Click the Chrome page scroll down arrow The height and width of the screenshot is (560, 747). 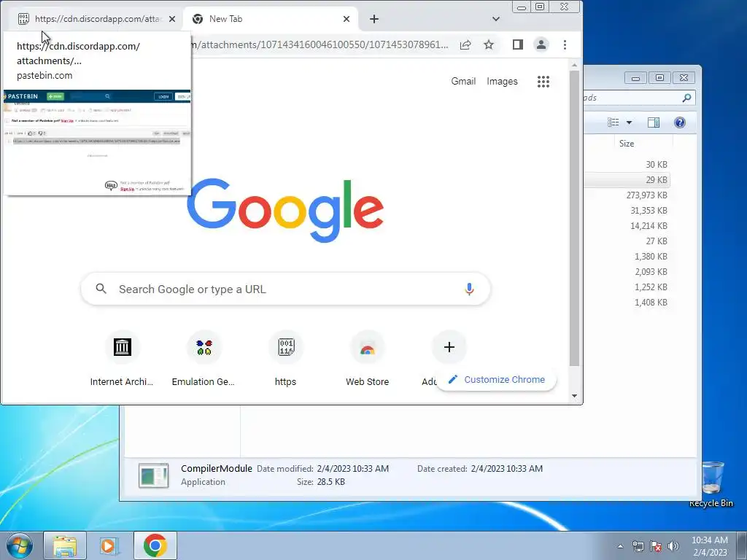click(574, 396)
